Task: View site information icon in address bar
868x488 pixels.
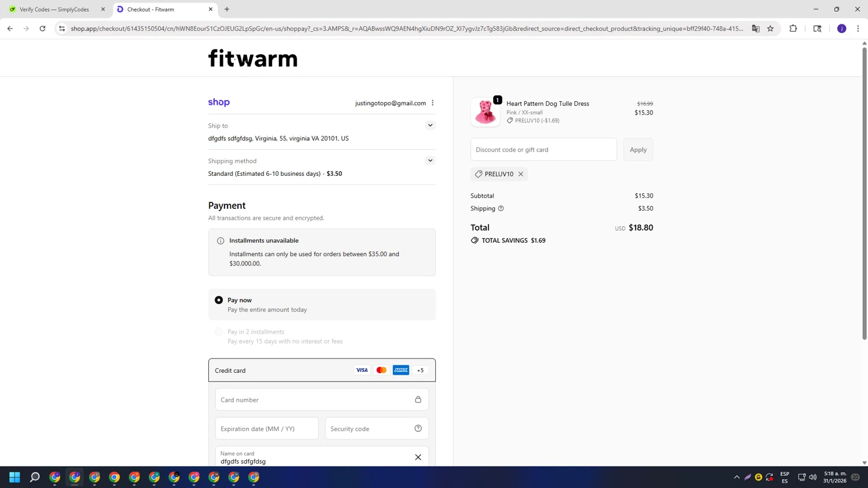Action: [62, 28]
